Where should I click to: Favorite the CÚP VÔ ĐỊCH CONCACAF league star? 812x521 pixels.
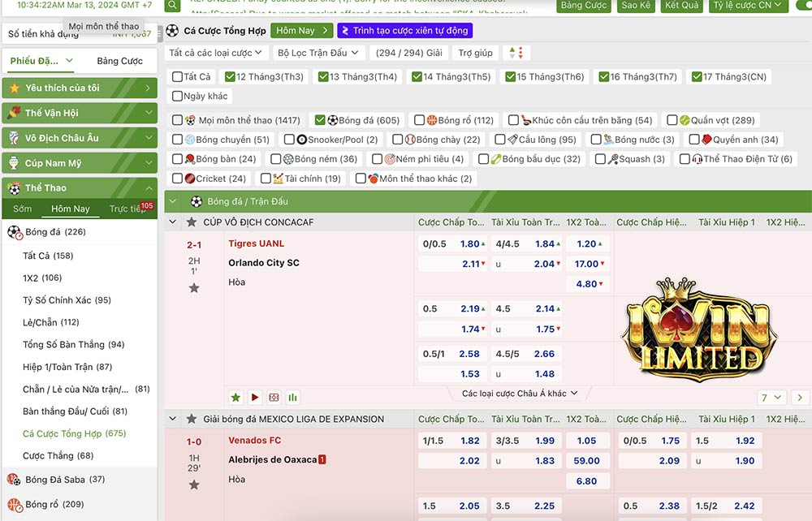click(192, 222)
